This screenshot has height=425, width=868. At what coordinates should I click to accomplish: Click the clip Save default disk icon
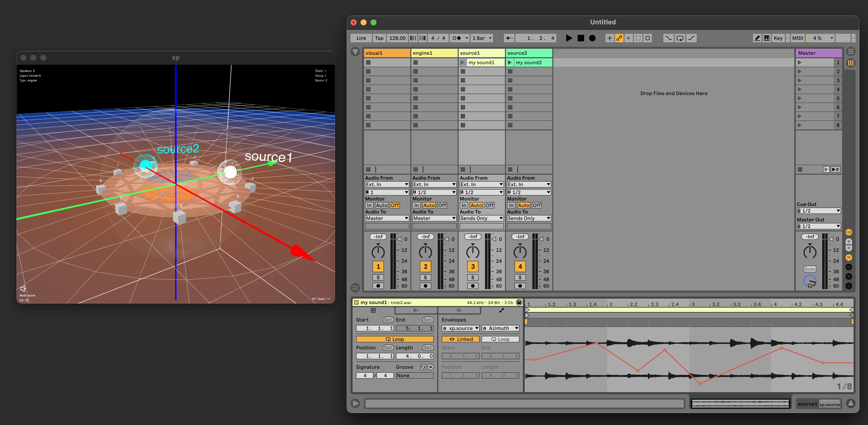pos(519,302)
